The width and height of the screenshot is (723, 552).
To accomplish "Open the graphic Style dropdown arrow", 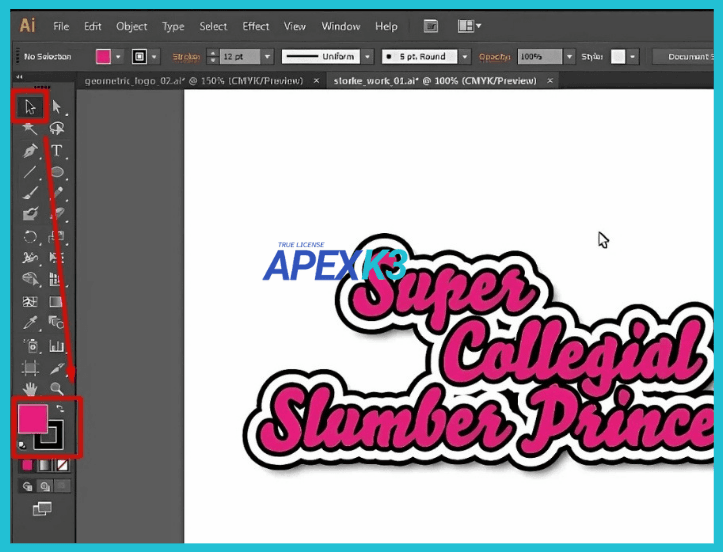I will (x=633, y=57).
